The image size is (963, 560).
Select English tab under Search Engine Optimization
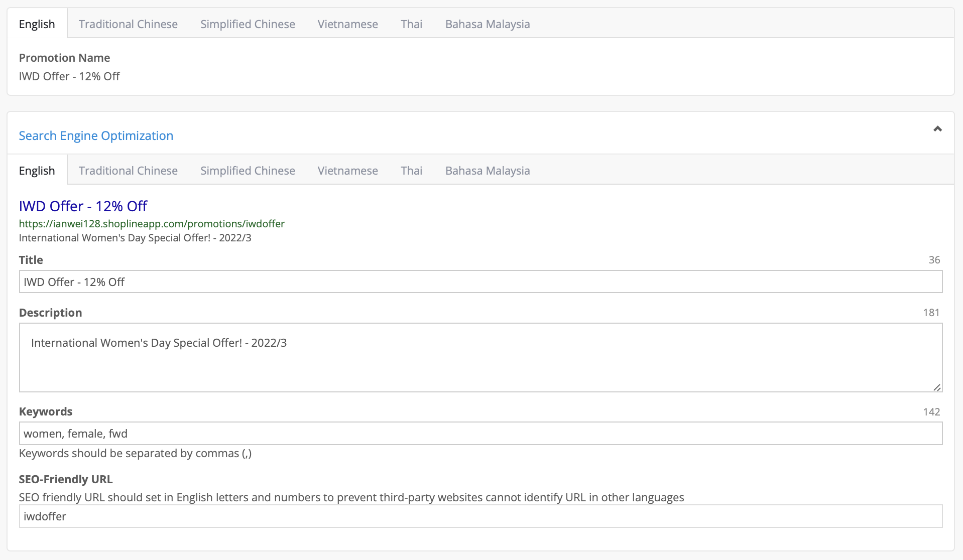point(37,170)
